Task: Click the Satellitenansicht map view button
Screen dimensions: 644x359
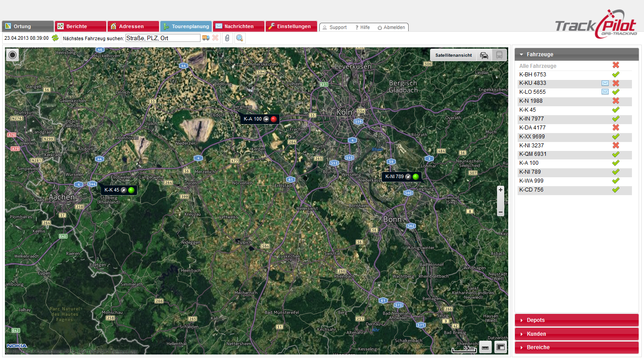Action: click(x=453, y=55)
